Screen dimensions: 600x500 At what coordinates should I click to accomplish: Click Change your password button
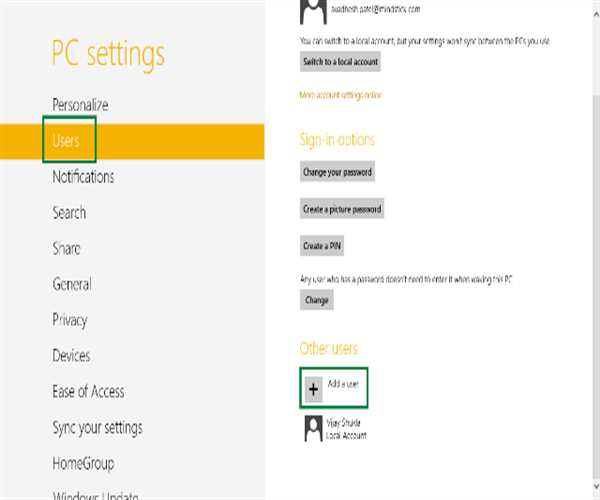337,172
